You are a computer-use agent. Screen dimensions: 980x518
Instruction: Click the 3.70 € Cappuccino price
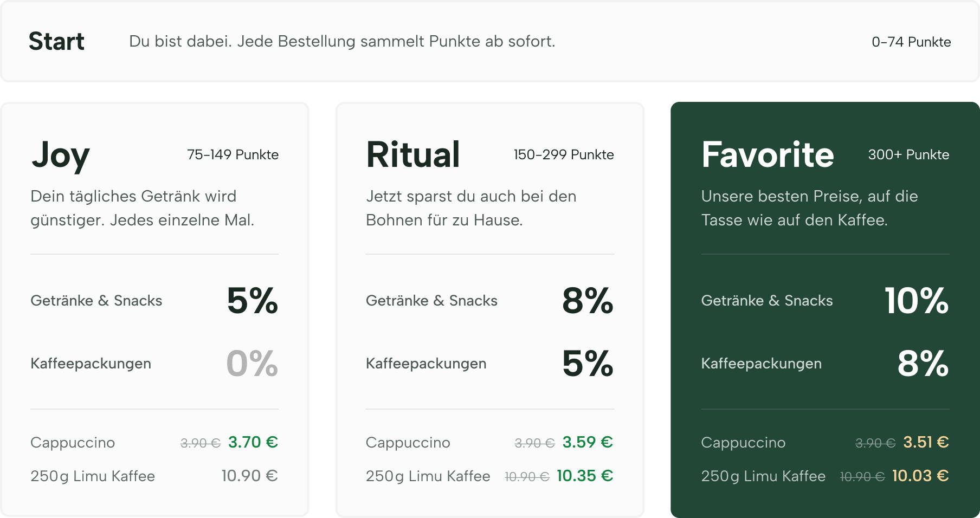pos(253,442)
